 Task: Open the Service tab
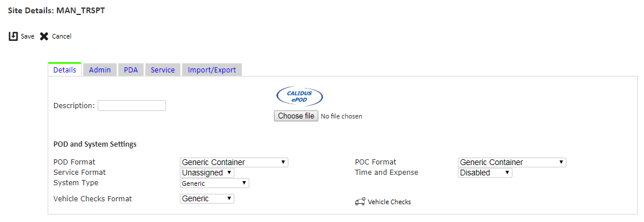tap(163, 70)
